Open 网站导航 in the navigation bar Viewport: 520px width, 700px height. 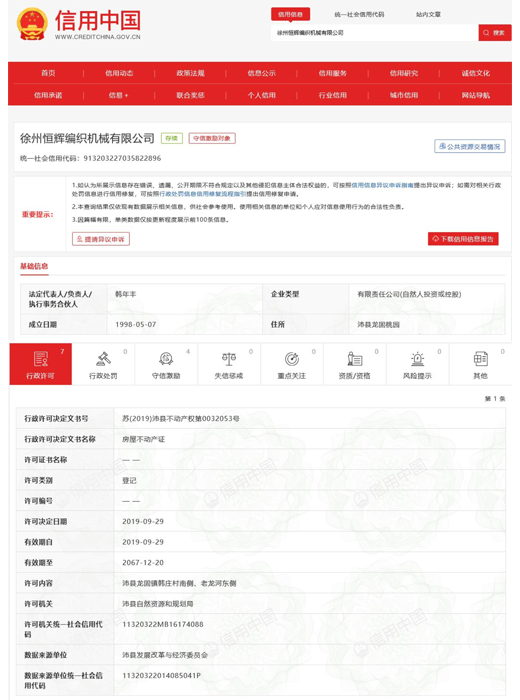point(475,95)
